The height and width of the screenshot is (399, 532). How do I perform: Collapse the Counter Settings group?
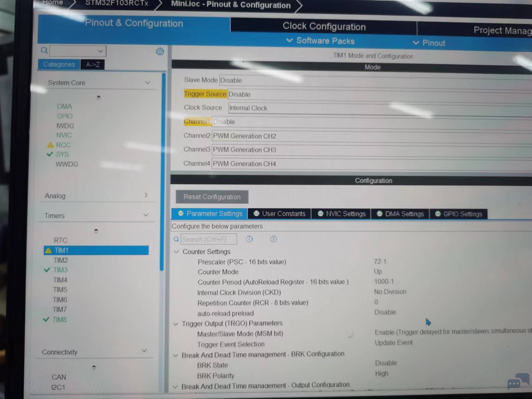click(177, 252)
